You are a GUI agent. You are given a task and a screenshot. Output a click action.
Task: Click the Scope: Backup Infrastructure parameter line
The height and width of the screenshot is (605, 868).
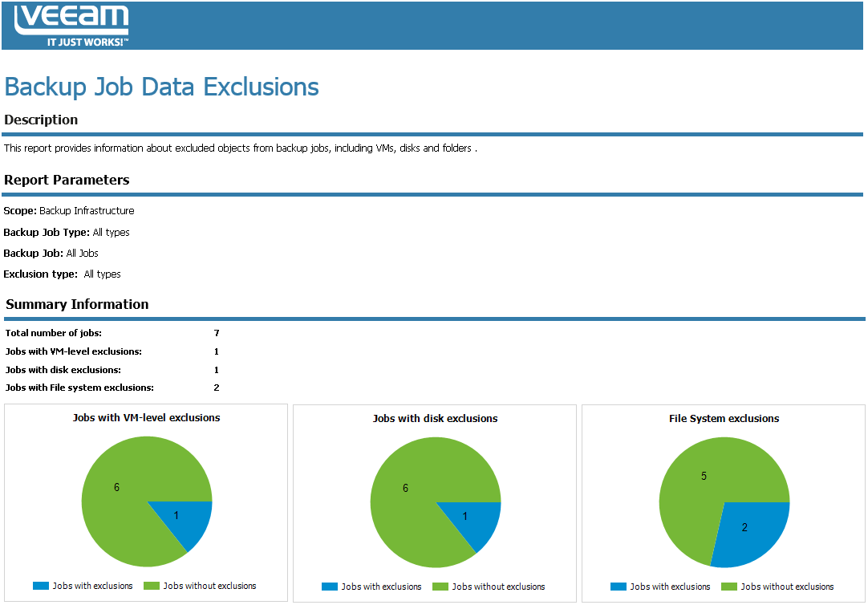69,210
